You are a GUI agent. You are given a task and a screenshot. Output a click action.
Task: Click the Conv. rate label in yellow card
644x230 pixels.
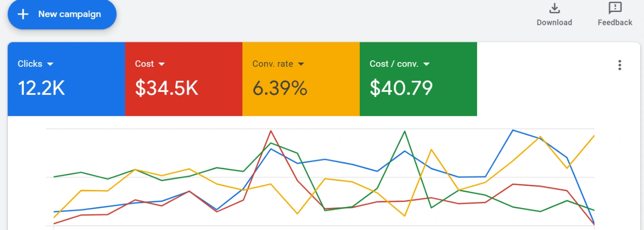pos(273,64)
